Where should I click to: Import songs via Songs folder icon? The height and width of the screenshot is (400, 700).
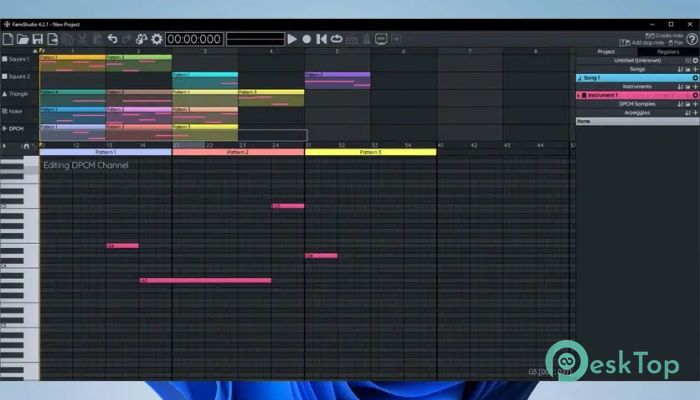tap(688, 69)
